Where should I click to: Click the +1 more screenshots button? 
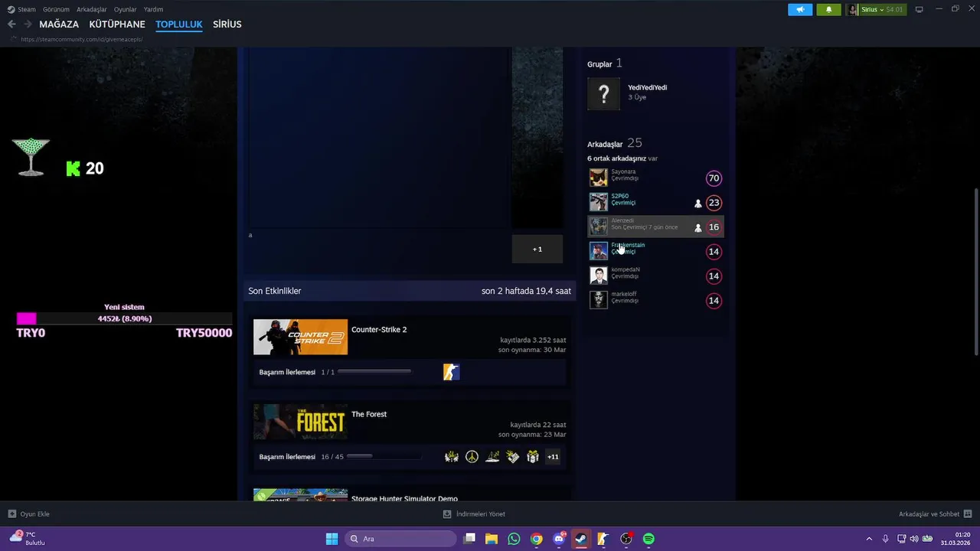(537, 249)
